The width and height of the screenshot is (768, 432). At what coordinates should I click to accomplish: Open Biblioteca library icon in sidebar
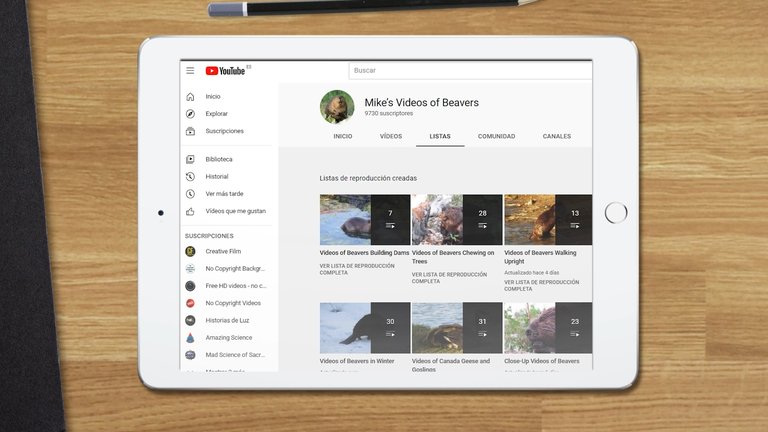tap(190, 159)
